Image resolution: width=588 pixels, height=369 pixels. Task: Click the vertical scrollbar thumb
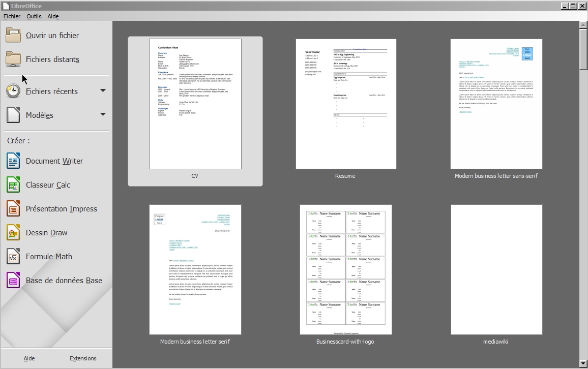point(583,49)
